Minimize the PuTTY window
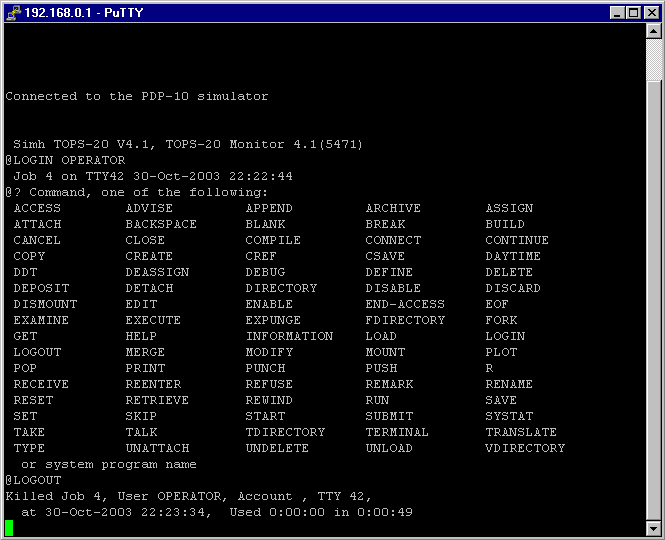This screenshot has width=665, height=540. point(617,13)
